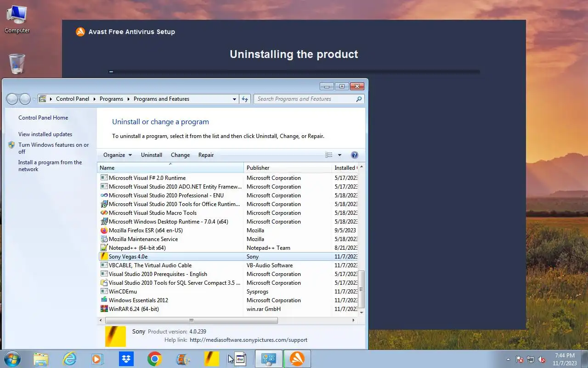Click the horizontal scrollbar right arrow
This screenshot has height=368, width=588.
(x=353, y=320)
